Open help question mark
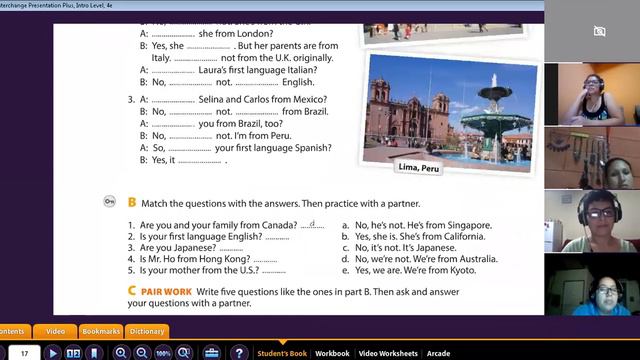The width and height of the screenshot is (640, 360). 239,353
